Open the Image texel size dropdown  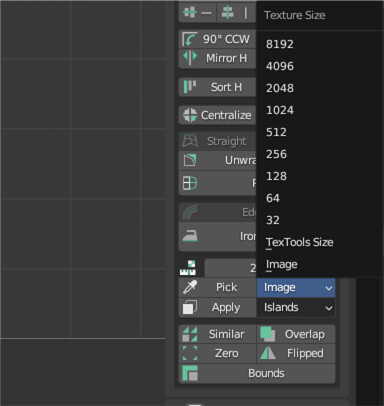point(296,287)
